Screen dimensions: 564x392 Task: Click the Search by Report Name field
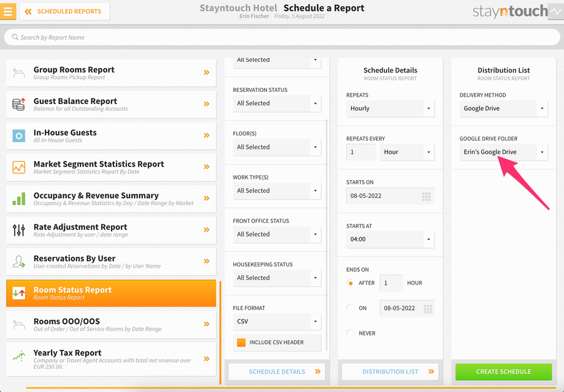click(x=282, y=37)
